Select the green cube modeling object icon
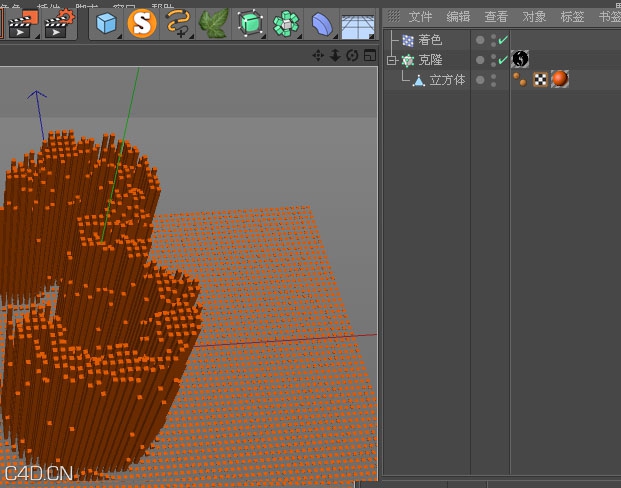This screenshot has width=621, height=488. (250, 22)
